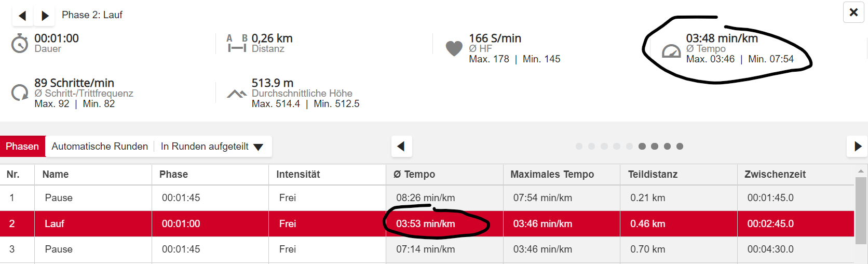Select row 3 Pause in table
The image size is (868, 264).
click(x=59, y=249)
